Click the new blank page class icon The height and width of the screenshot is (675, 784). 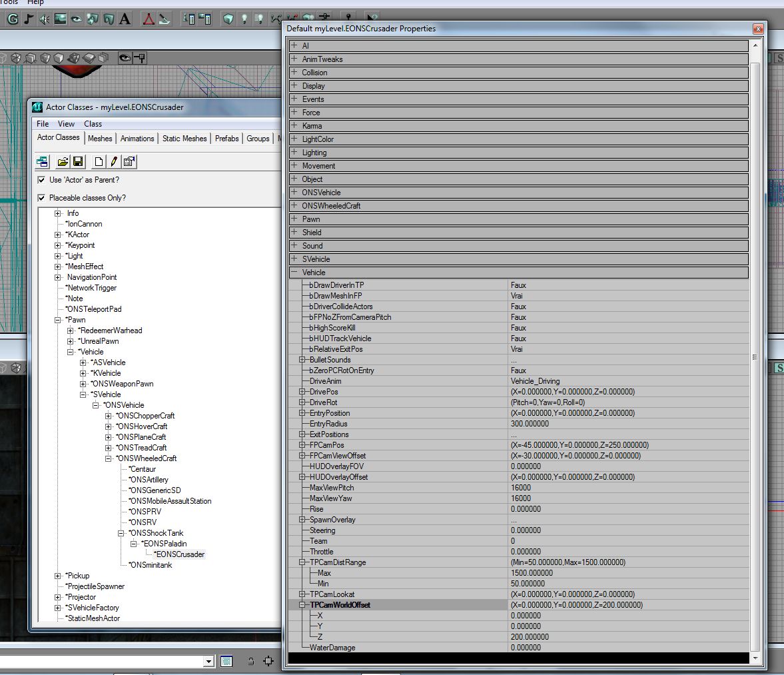tap(99, 161)
